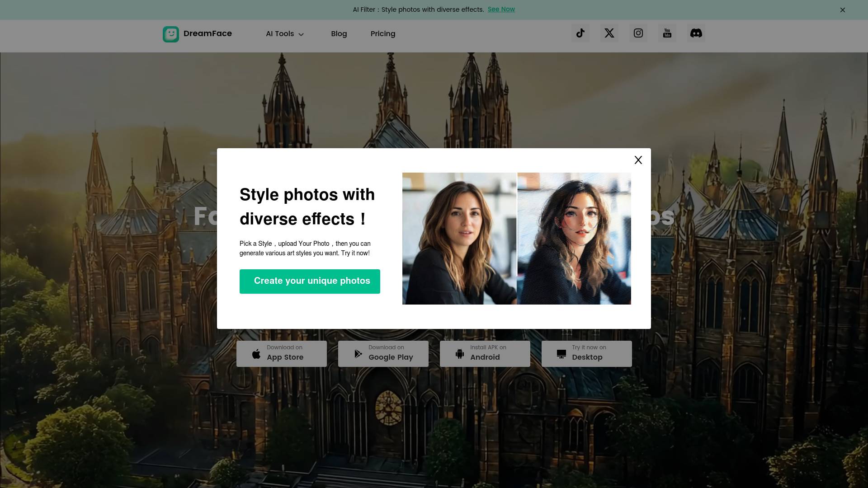This screenshot has width=868, height=488.
Task: Open the Pricing page
Action: click(x=383, y=34)
